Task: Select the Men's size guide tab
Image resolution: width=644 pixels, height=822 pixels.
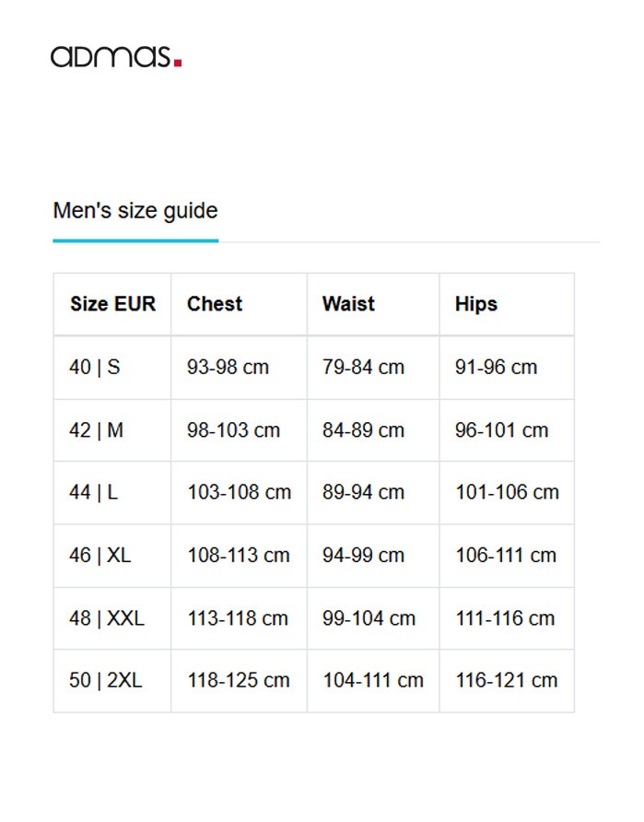Action: tap(135, 211)
